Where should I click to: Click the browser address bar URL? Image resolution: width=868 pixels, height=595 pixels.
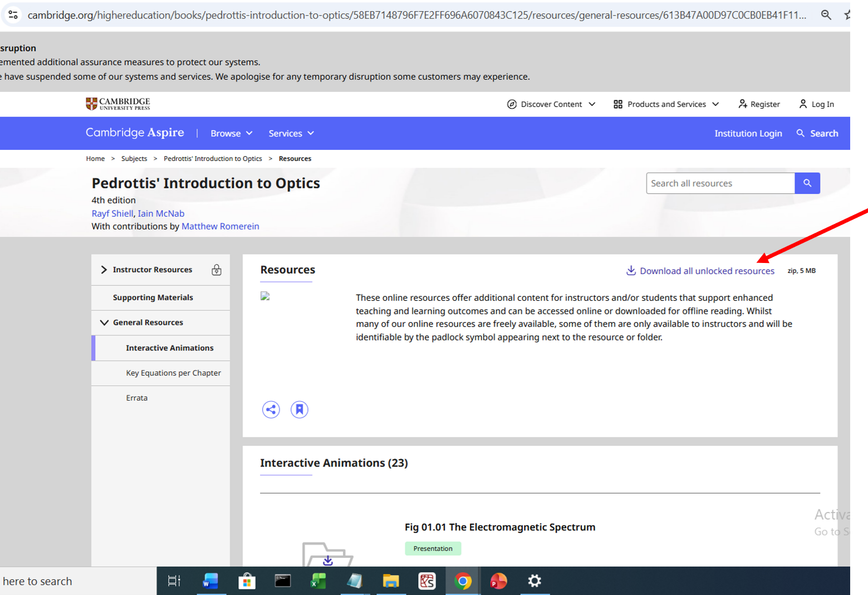pos(417,15)
